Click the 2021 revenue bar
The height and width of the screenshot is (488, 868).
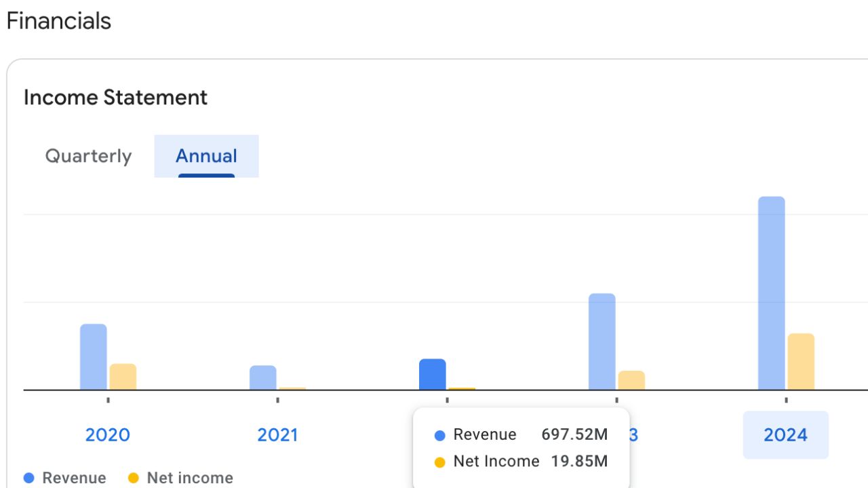click(x=263, y=378)
